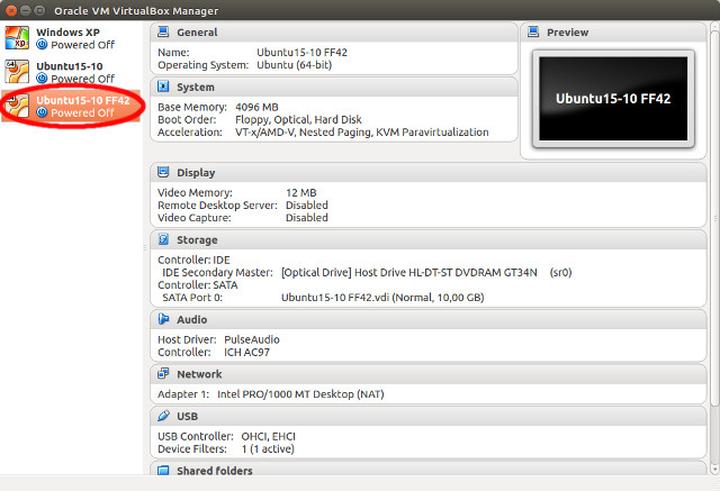Click the Ubuntu15-10 FF42 preview thumbnail
Viewport: 720px width, 491px height.
(x=613, y=99)
